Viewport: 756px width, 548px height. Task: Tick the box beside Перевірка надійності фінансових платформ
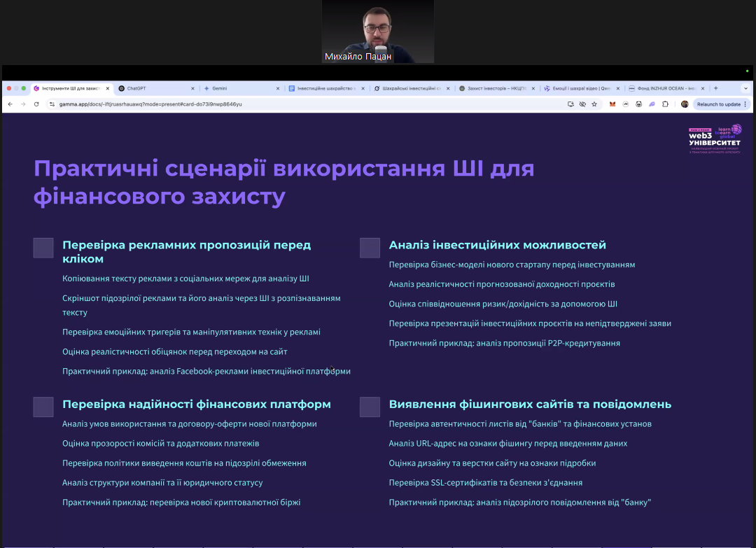click(x=43, y=407)
